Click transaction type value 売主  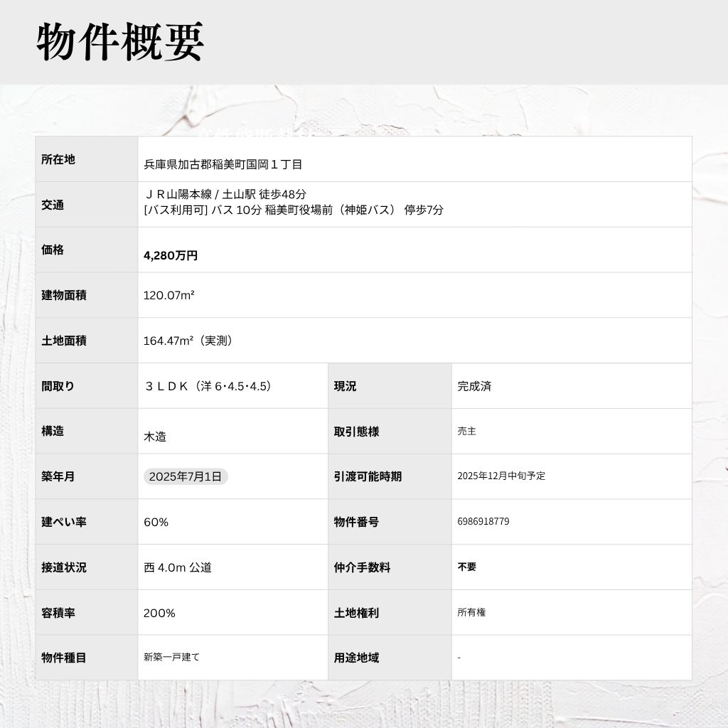(x=466, y=432)
